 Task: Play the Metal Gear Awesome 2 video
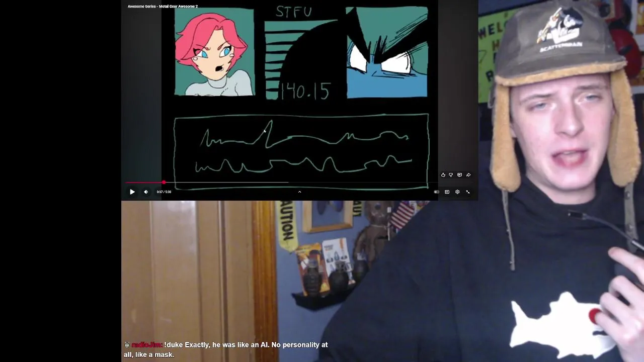coord(132,192)
